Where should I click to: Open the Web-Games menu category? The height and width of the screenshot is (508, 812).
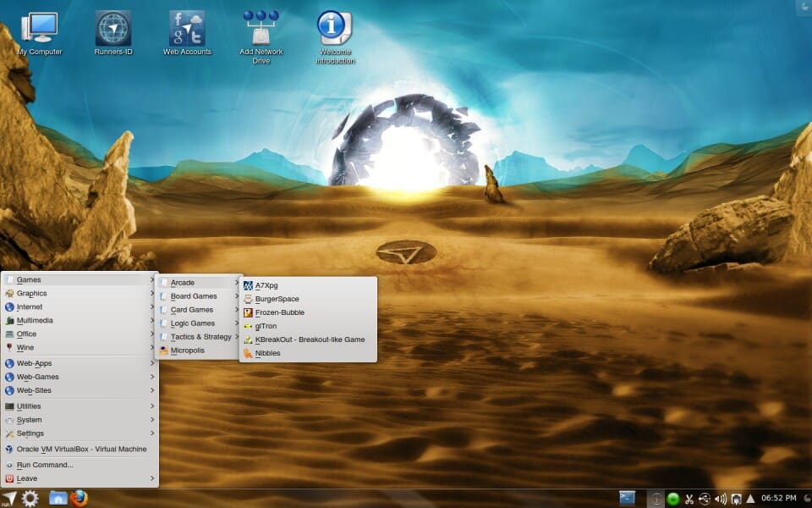(80, 376)
